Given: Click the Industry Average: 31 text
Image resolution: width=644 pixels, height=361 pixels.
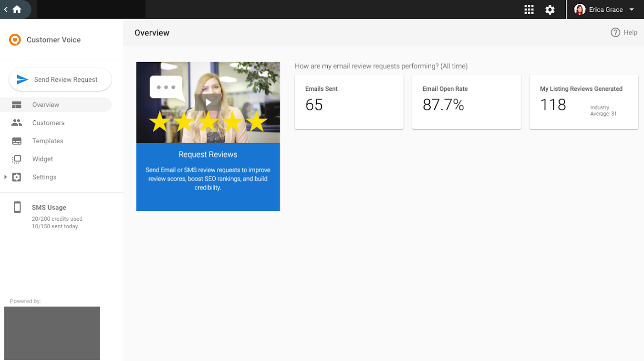Looking at the screenshot, I should (x=603, y=111).
